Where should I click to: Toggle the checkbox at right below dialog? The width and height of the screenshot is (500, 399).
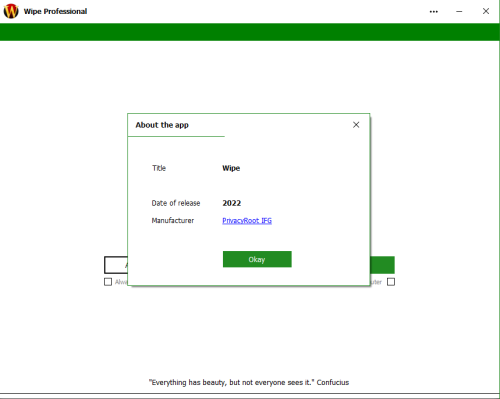coord(391,282)
